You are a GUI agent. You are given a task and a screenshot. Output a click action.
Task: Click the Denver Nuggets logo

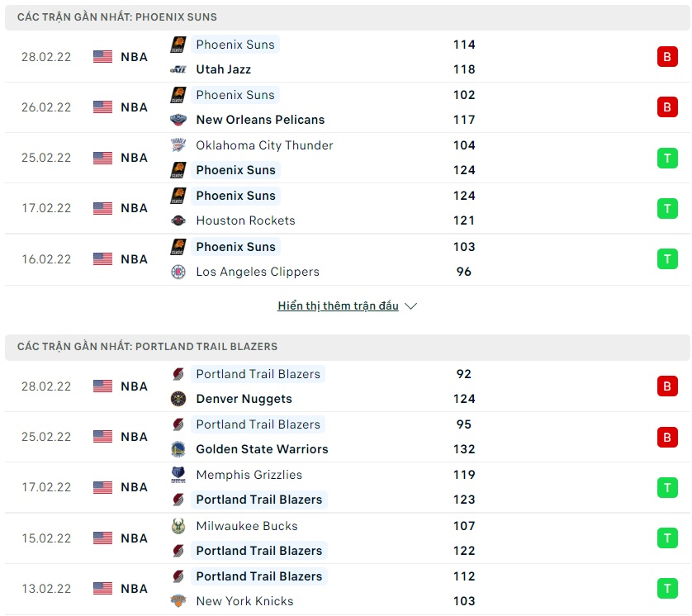pyautogui.click(x=178, y=399)
